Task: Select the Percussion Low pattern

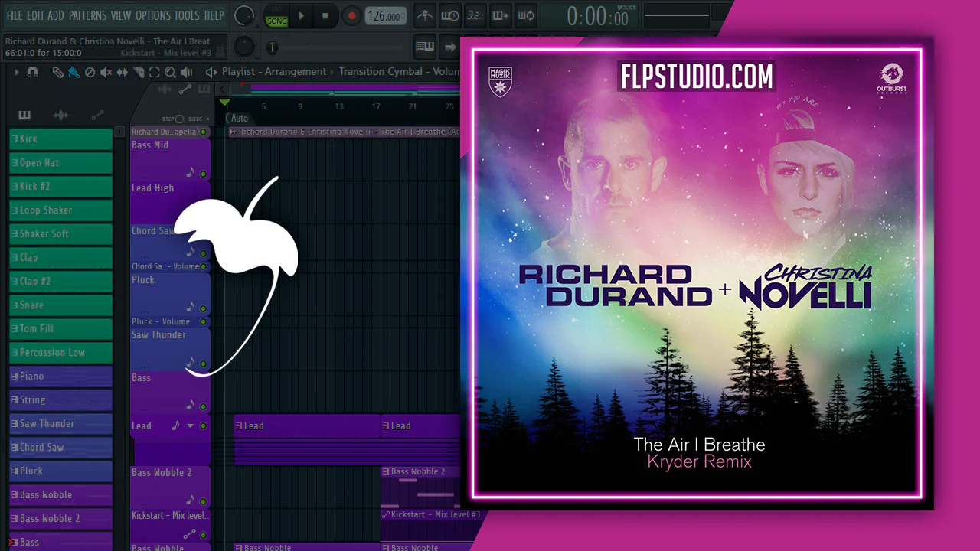Action: (61, 353)
